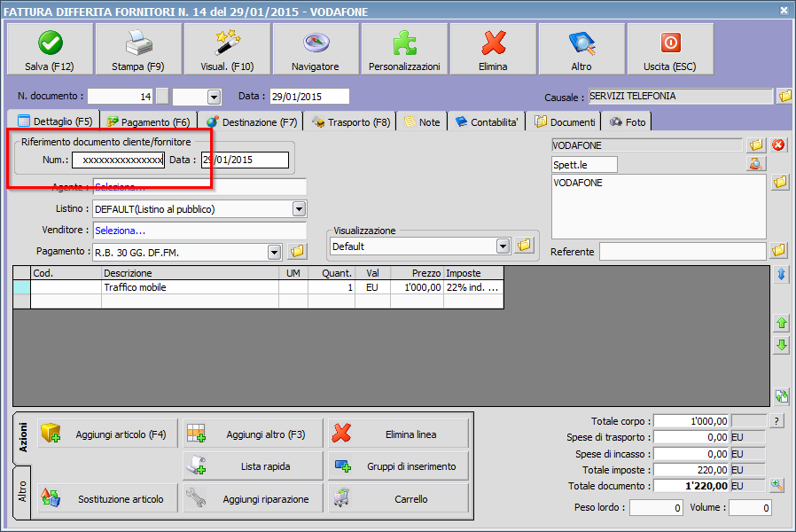Screen dimensions: 796x532
Task: Open folder icon beside the address box
Action: [x=780, y=182]
